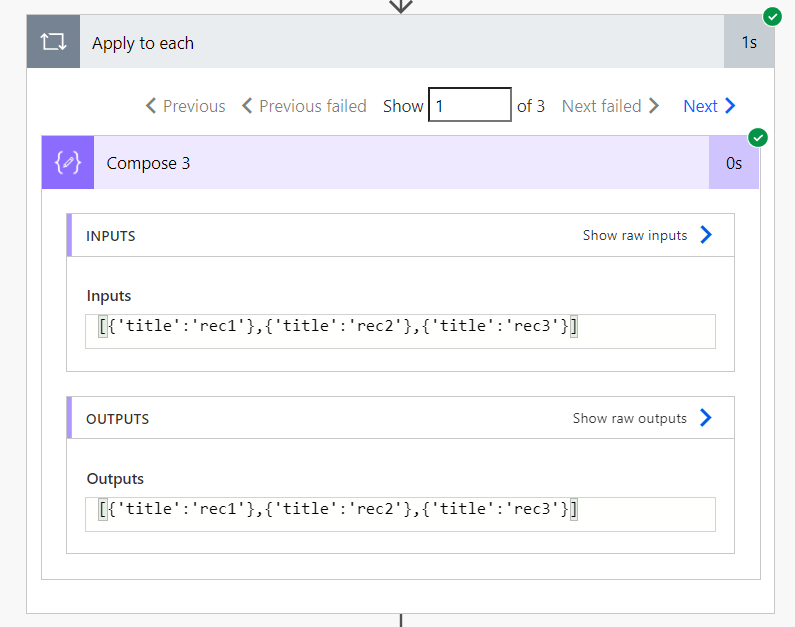The width and height of the screenshot is (795, 627).
Task: Jump to Previous failed iteration
Action: [x=304, y=106]
